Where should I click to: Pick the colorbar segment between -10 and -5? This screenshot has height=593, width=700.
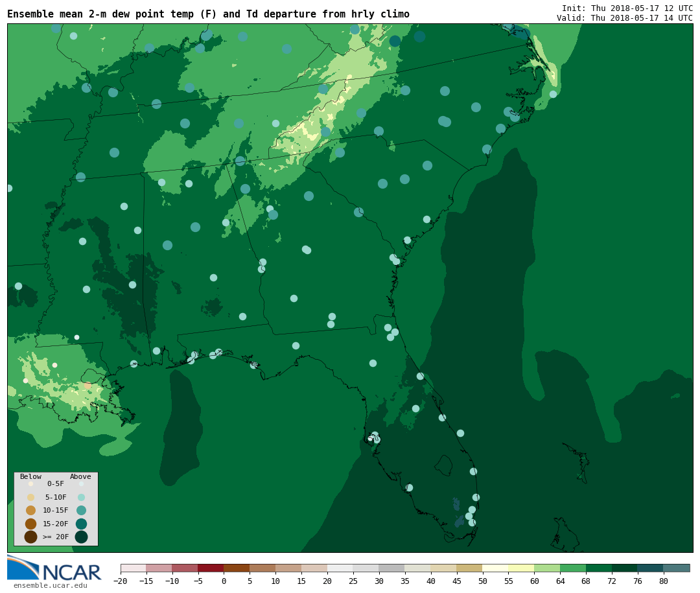point(185,568)
